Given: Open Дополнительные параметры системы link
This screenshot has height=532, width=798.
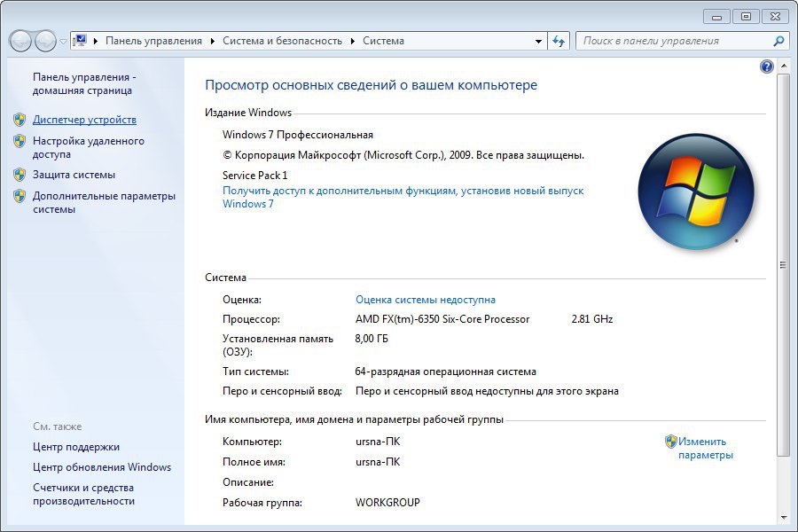Looking at the screenshot, I should 104,202.
